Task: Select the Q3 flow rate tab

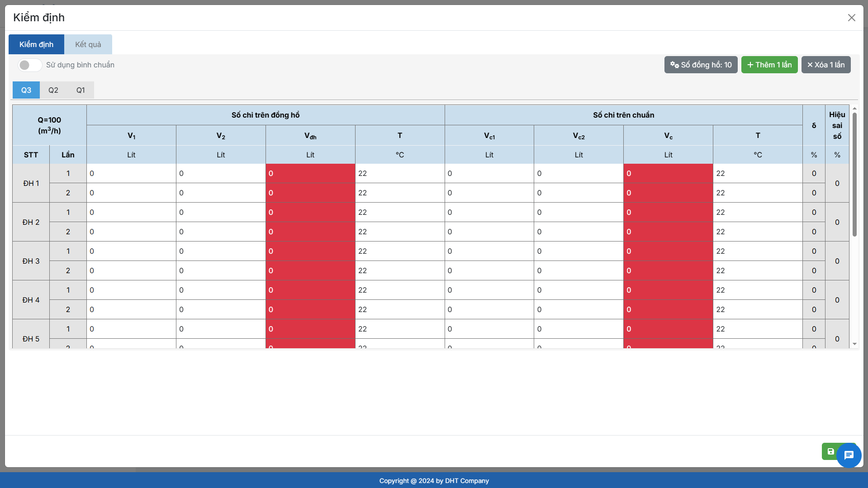Action: 26,90
